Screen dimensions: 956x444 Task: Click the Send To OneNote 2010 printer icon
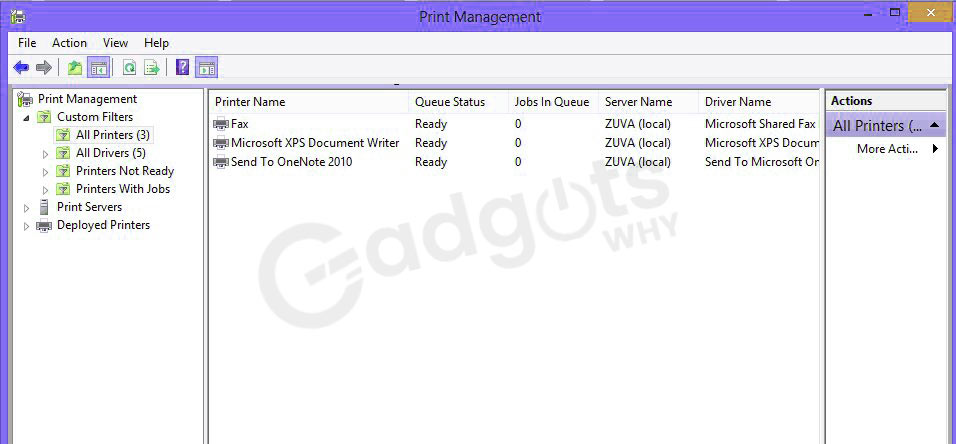[x=221, y=162]
